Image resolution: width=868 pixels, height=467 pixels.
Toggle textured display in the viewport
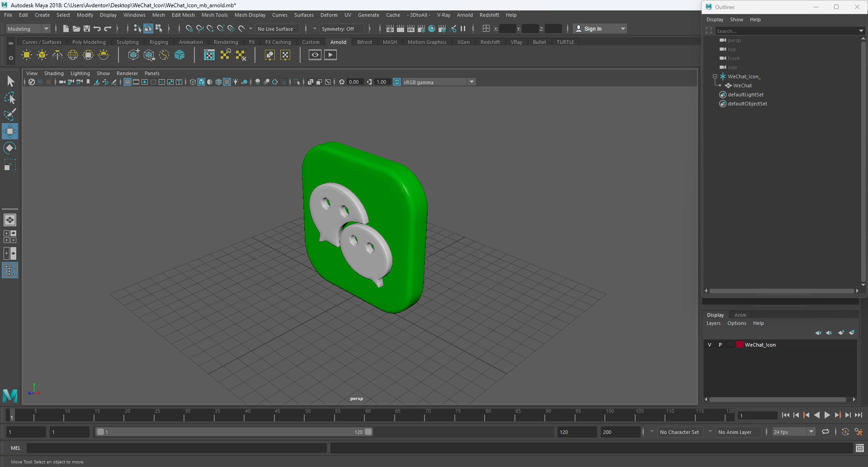pyautogui.click(x=227, y=82)
